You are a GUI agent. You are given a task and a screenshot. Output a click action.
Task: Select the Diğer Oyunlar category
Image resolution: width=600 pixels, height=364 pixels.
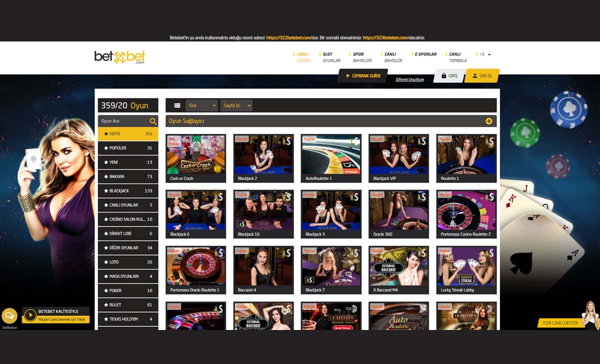(x=128, y=247)
